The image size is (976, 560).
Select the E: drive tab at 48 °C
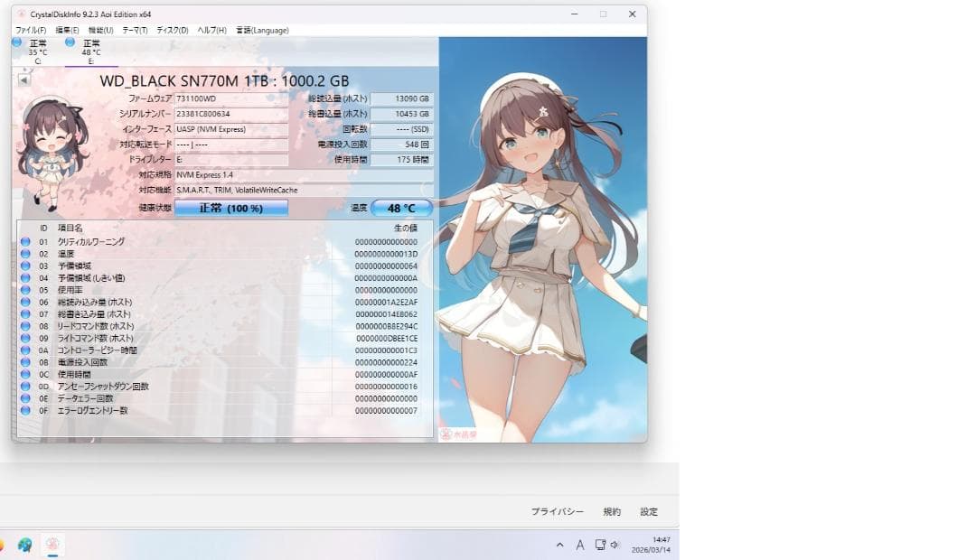pos(91,51)
